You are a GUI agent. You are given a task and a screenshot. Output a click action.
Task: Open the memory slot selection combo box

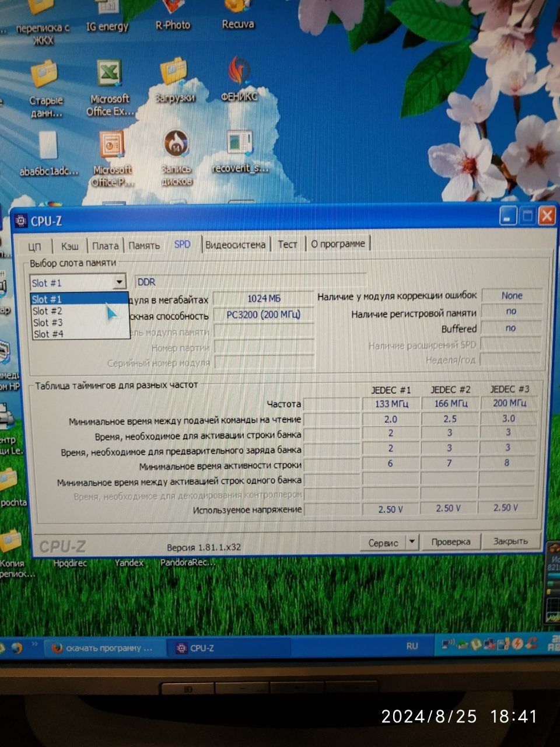(78, 282)
